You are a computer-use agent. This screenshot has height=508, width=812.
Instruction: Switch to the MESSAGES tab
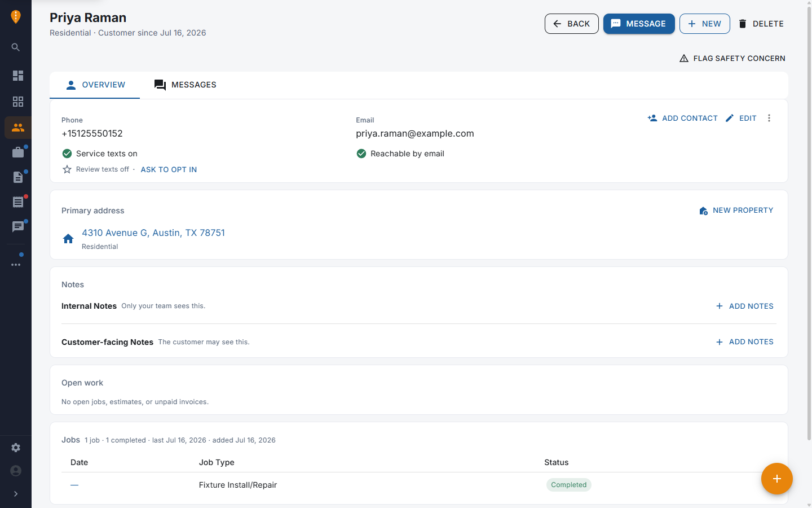(185, 85)
